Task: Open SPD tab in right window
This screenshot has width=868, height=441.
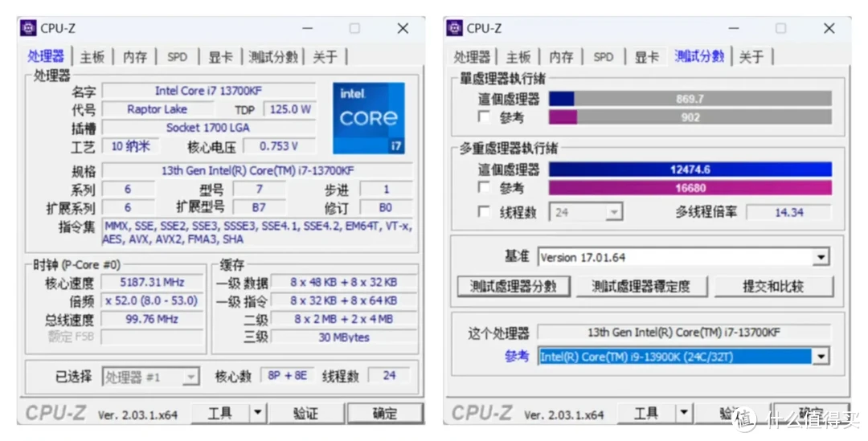Action: 604,56
